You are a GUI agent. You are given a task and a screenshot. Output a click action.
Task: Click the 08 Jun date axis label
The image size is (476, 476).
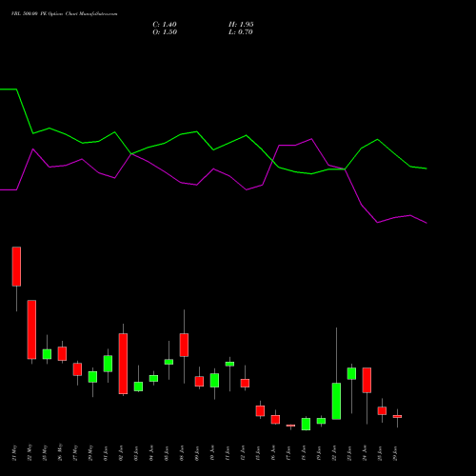click(x=182, y=453)
